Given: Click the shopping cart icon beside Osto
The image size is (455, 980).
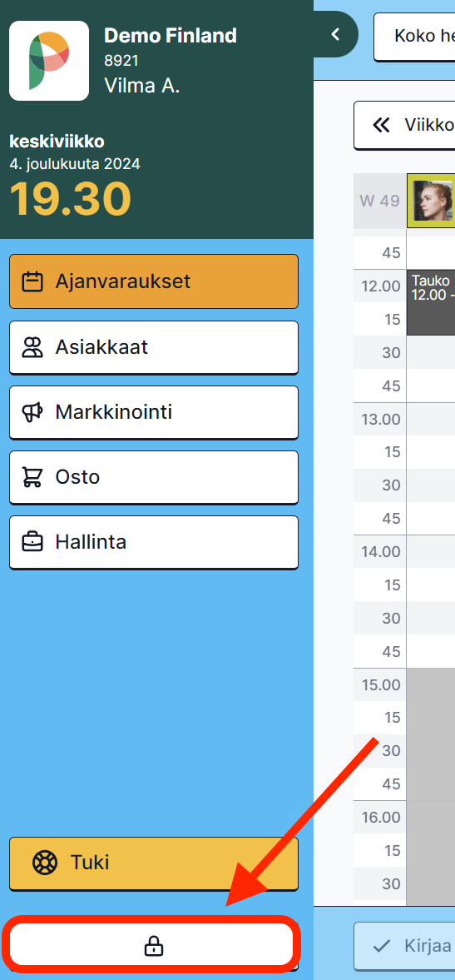Looking at the screenshot, I should [32, 477].
